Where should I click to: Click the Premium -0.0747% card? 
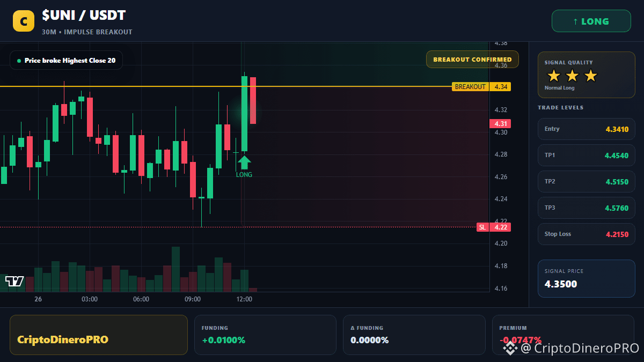coord(563,335)
